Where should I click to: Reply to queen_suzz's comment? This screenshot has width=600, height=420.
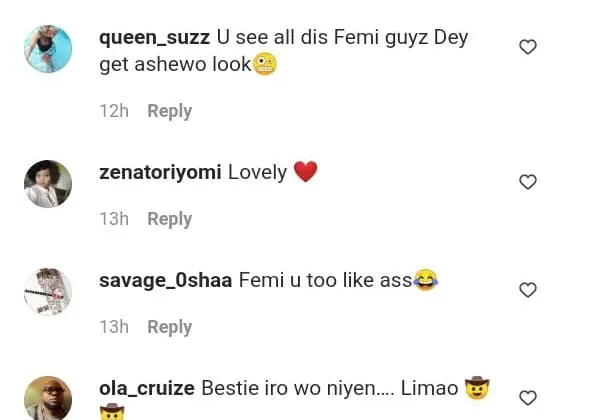(x=169, y=111)
